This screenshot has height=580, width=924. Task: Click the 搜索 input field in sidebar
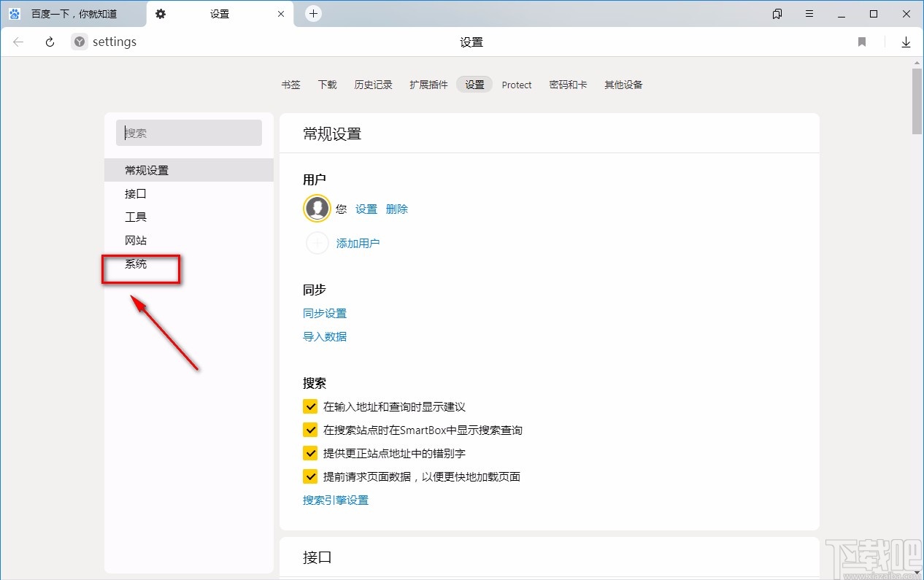pyautogui.click(x=189, y=133)
